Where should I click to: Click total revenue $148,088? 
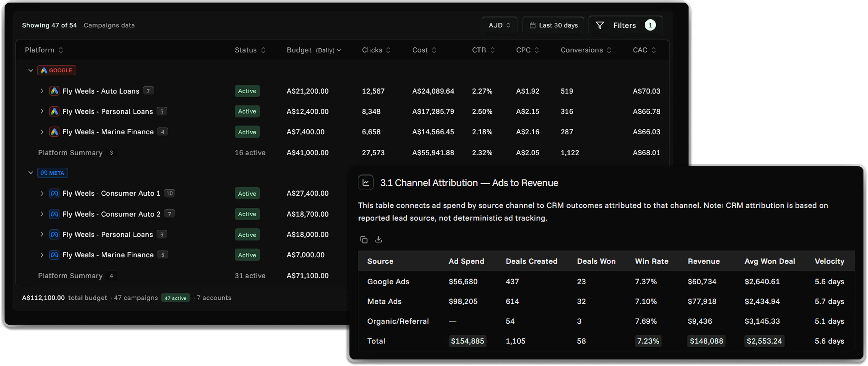click(706, 341)
